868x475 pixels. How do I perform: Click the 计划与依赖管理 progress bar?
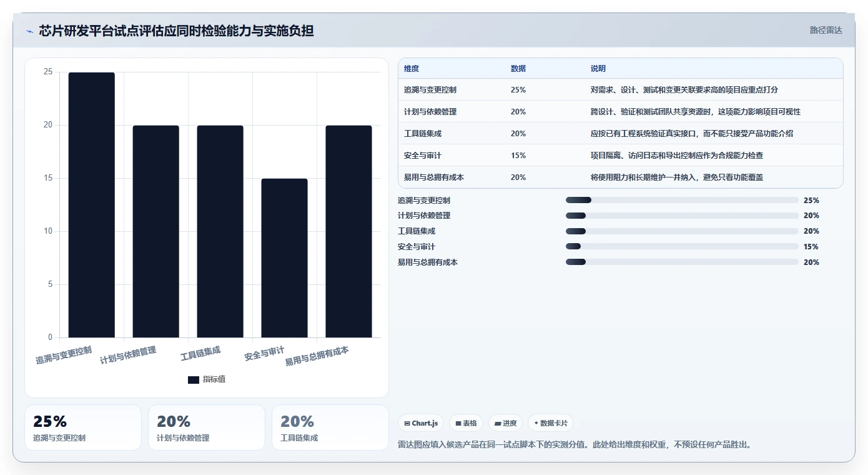[x=682, y=216]
